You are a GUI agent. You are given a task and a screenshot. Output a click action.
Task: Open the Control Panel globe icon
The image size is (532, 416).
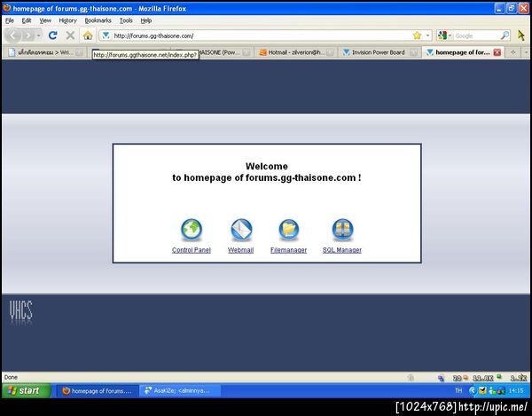tap(192, 230)
